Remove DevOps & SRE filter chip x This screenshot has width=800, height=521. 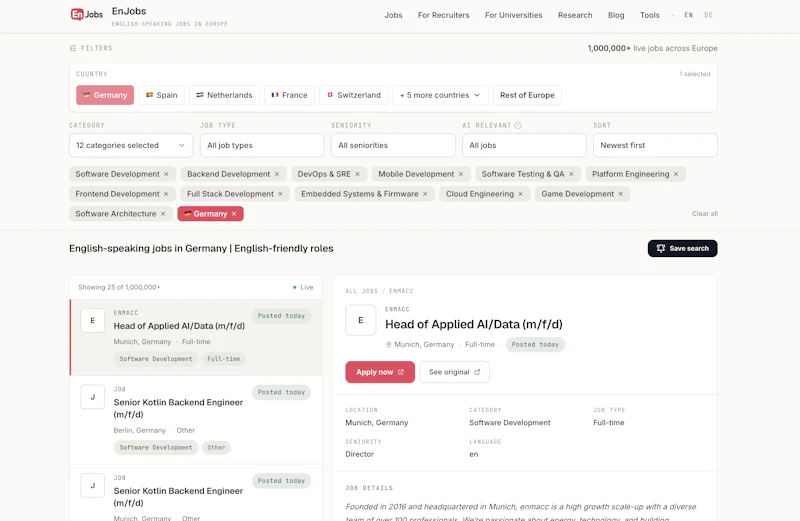(x=358, y=174)
